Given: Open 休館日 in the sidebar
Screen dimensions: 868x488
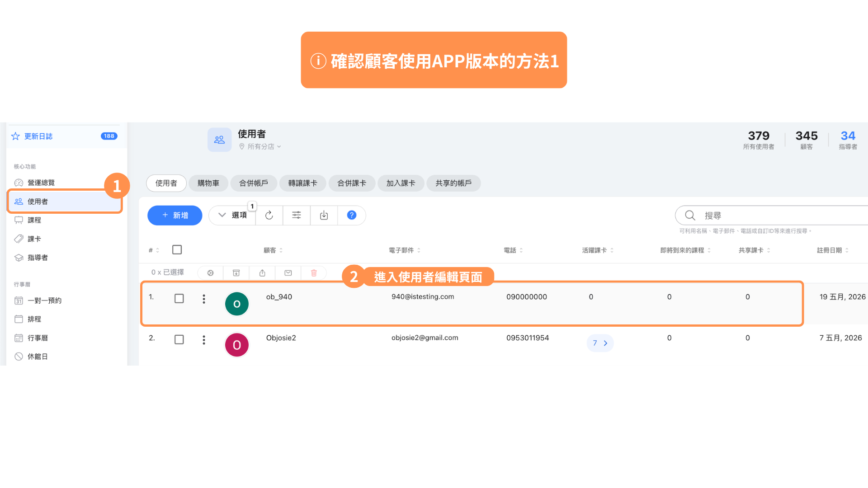Looking at the screenshot, I should [x=38, y=357].
